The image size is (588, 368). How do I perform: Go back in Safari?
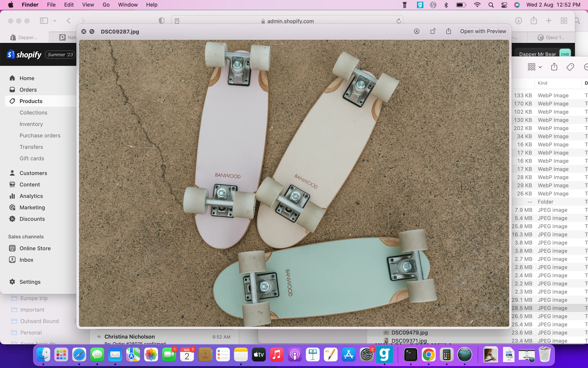point(69,21)
